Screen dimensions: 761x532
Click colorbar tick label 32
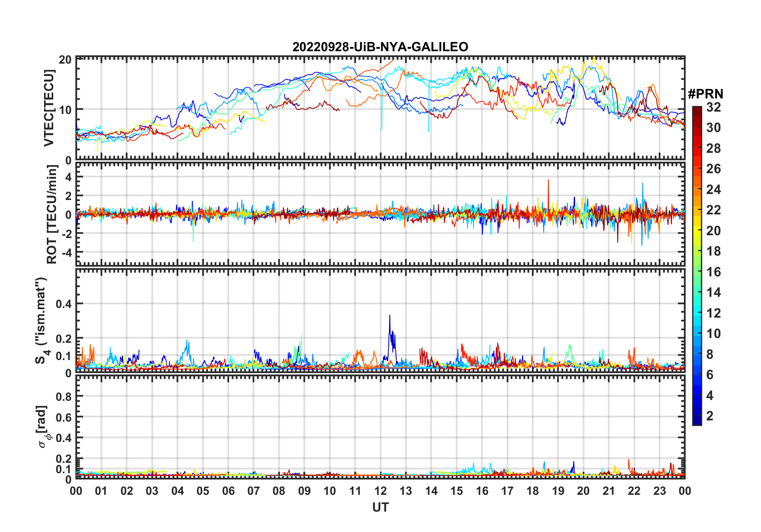click(713, 107)
